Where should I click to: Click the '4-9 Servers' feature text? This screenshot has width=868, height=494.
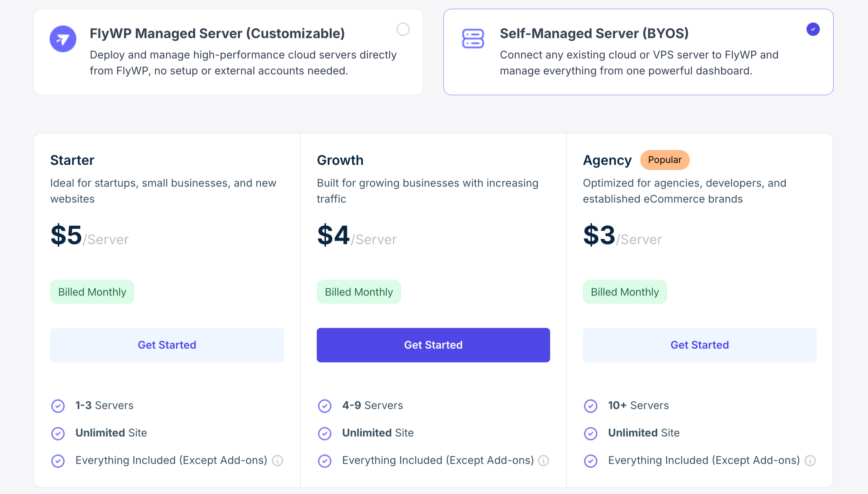pyautogui.click(x=372, y=405)
